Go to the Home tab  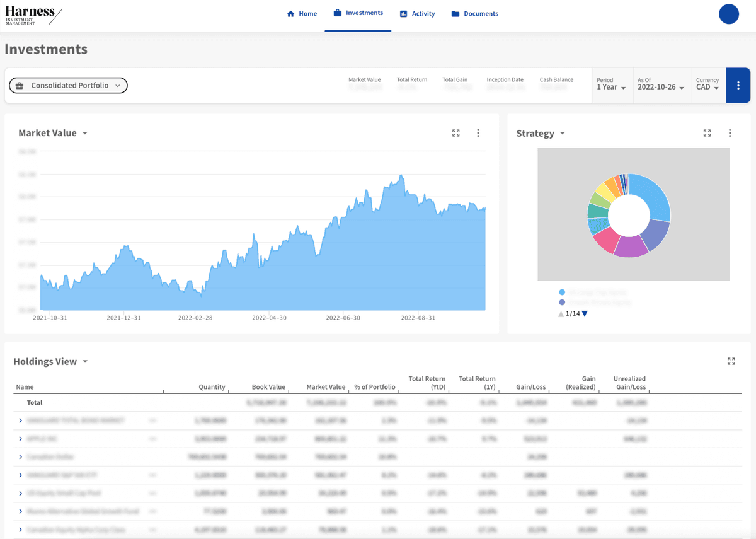pyautogui.click(x=302, y=14)
